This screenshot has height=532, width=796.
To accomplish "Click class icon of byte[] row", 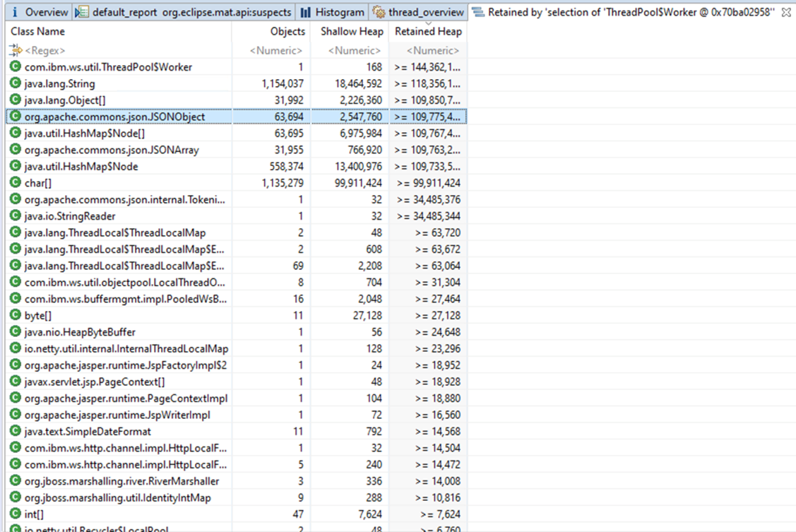I will [x=16, y=315].
